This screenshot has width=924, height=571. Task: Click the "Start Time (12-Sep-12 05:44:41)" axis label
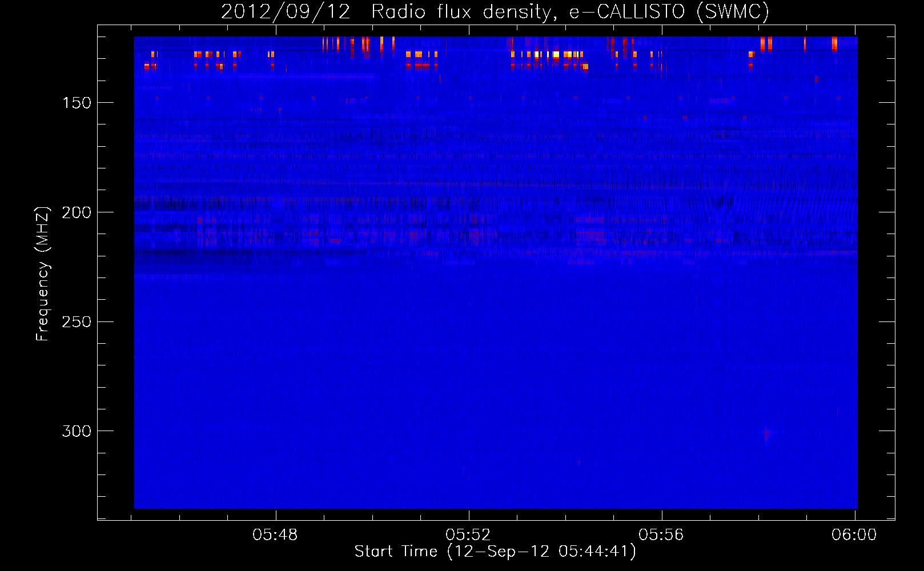[495, 552]
